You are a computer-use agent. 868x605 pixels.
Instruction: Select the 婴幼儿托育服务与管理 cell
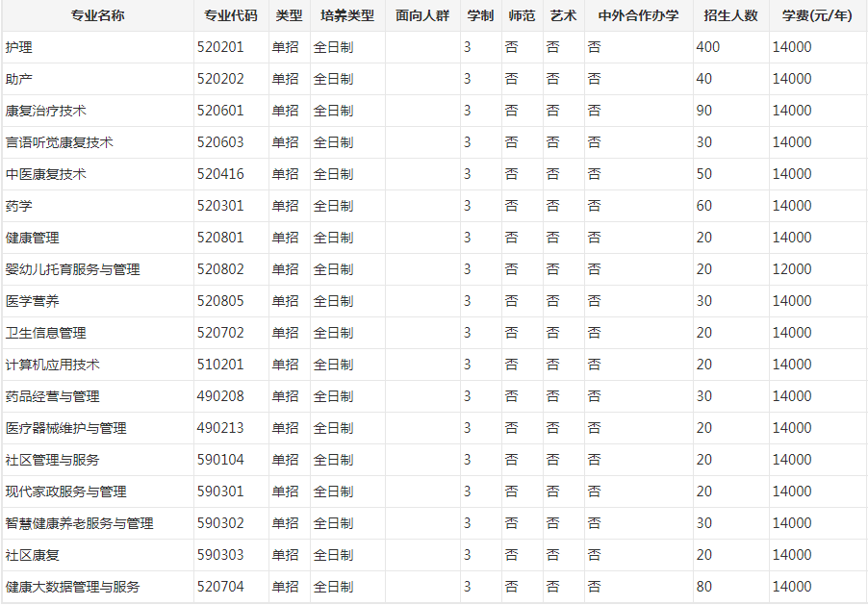(97, 269)
